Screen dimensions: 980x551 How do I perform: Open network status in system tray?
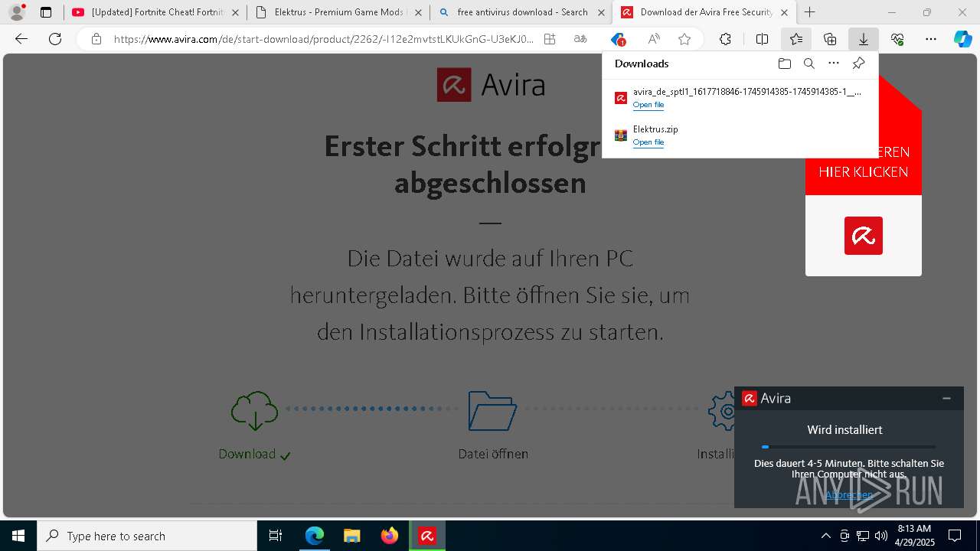click(863, 536)
